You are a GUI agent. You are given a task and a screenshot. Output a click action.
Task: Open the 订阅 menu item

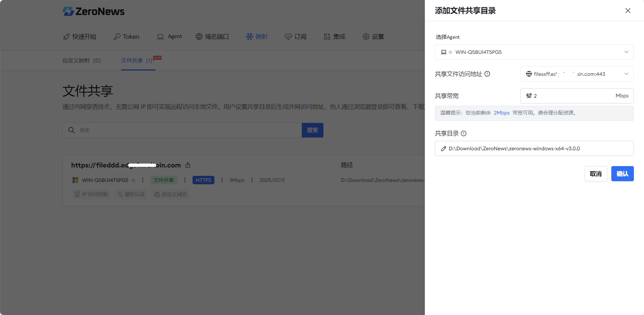click(x=295, y=37)
